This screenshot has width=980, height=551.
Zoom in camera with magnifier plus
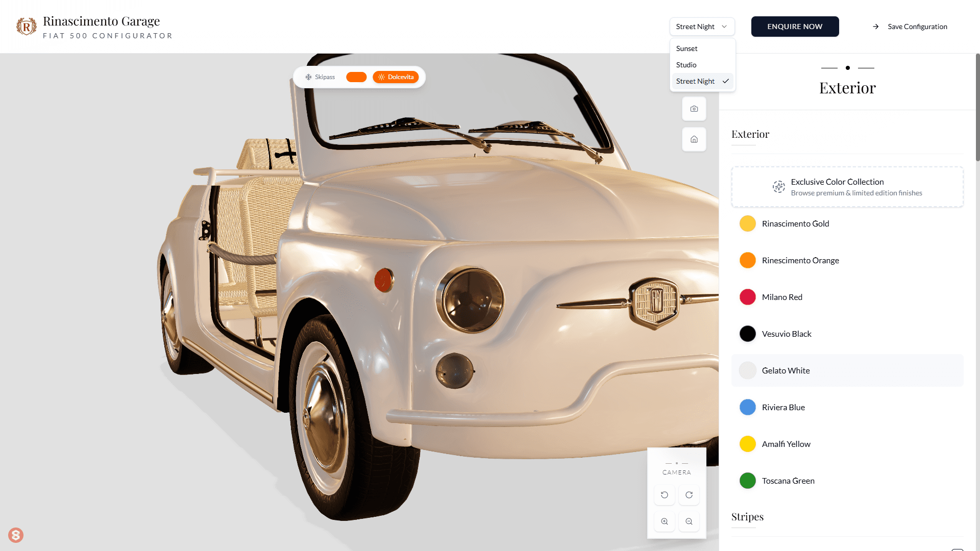click(664, 521)
